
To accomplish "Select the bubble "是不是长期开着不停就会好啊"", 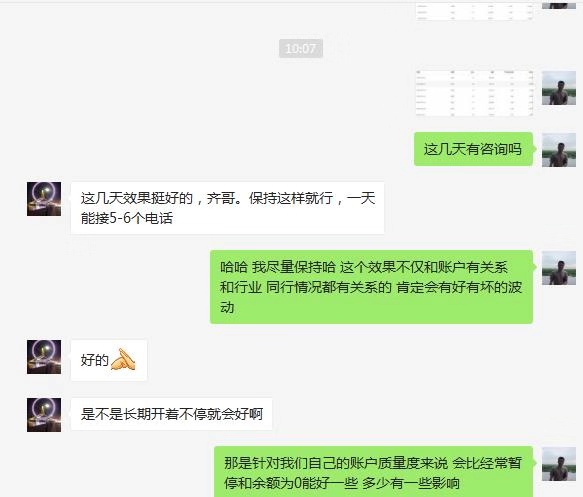I will (x=171, y=414).
